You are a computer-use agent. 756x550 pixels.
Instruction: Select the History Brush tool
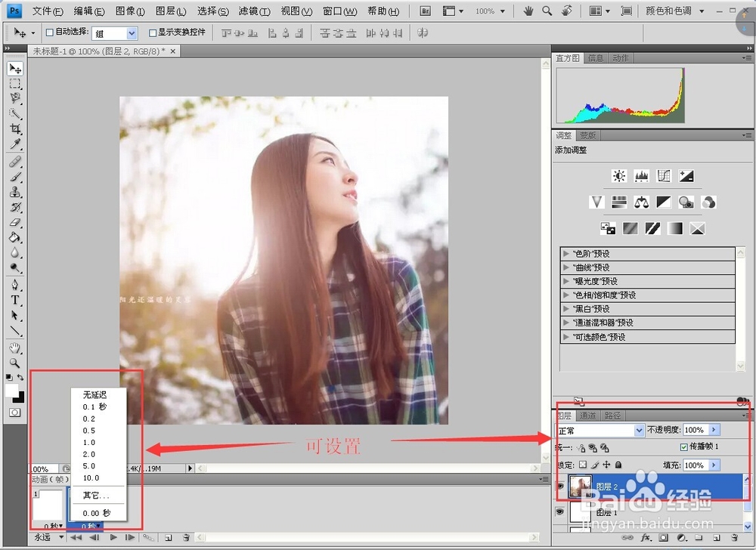tap(15, 207)
